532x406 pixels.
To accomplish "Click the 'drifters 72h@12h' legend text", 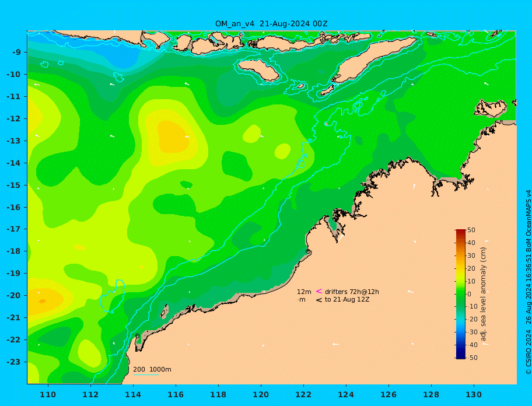I will tap(352, 292).
